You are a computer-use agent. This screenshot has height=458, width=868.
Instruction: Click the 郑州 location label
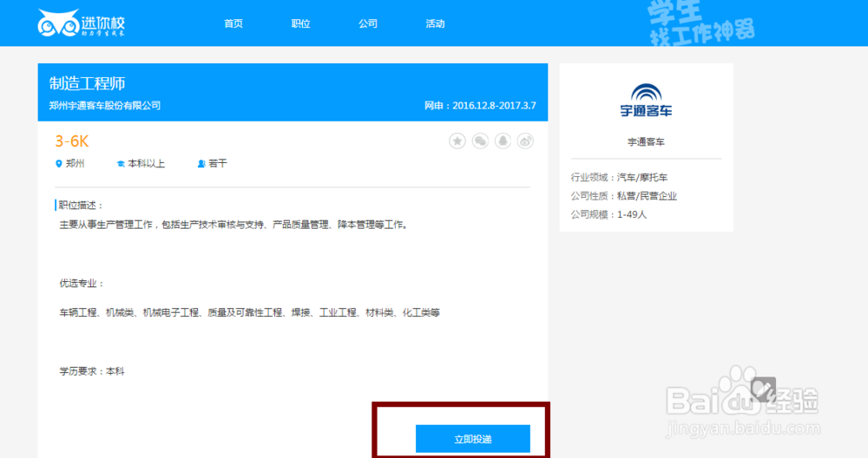(76, 163)
